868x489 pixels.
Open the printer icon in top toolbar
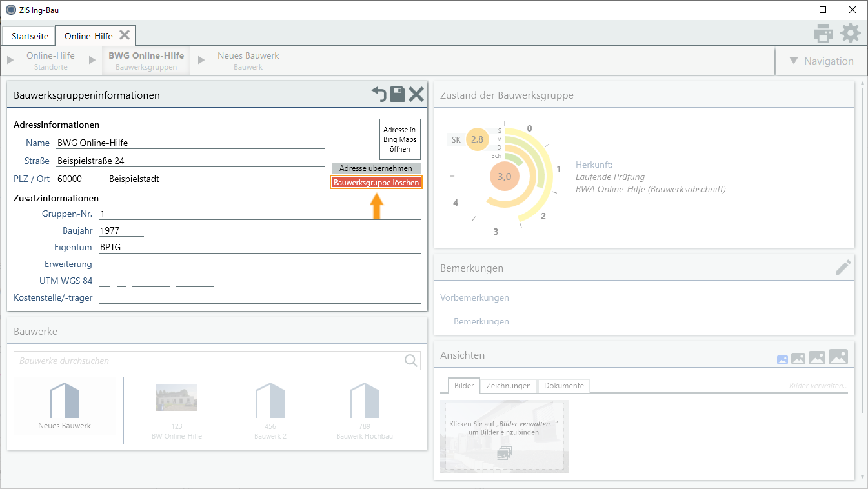coord(823,34)
